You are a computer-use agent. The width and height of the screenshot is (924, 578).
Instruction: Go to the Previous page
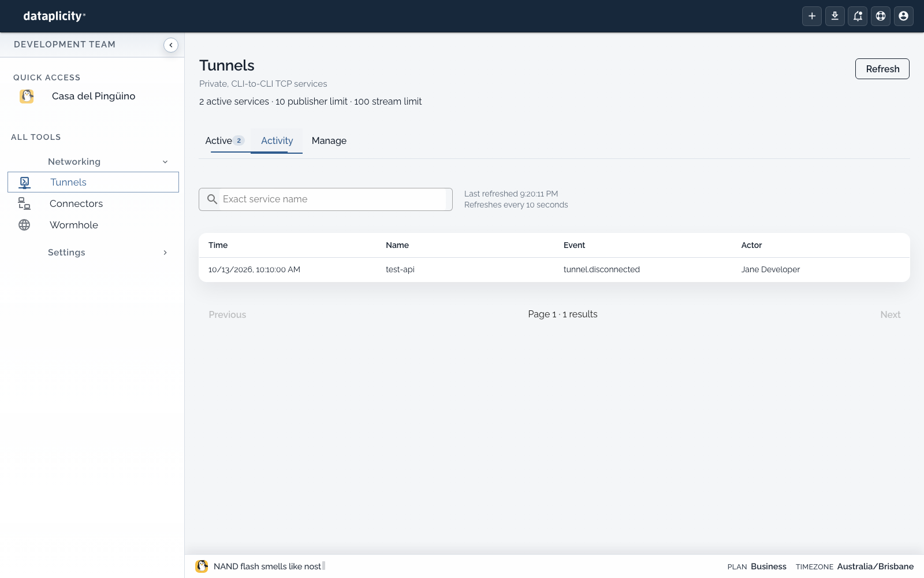(x=228, y=315)
